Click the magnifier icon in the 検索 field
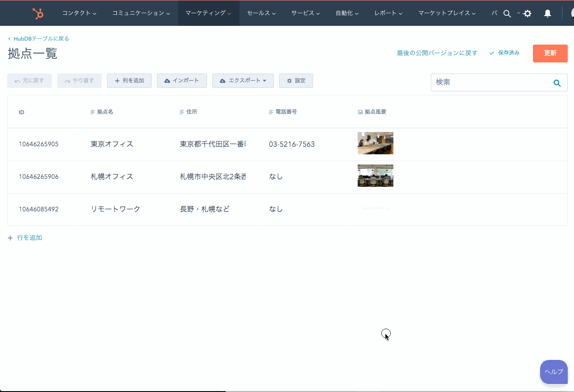 (557, 83)
